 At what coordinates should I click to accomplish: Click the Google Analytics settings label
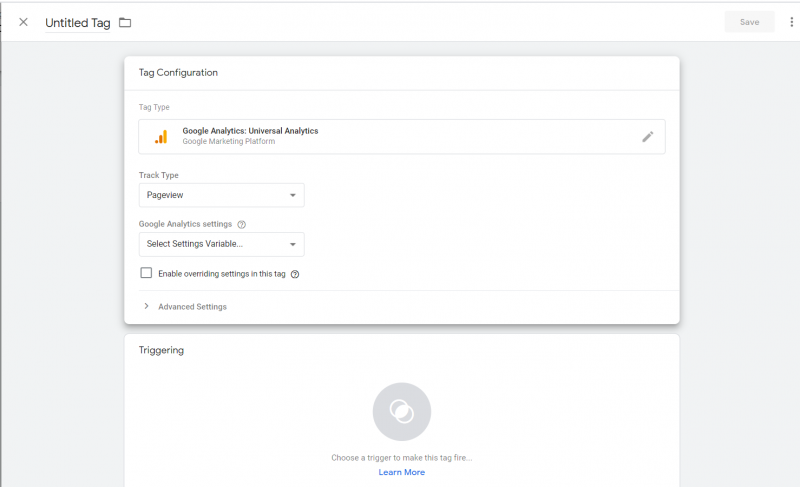coord(185,224)
